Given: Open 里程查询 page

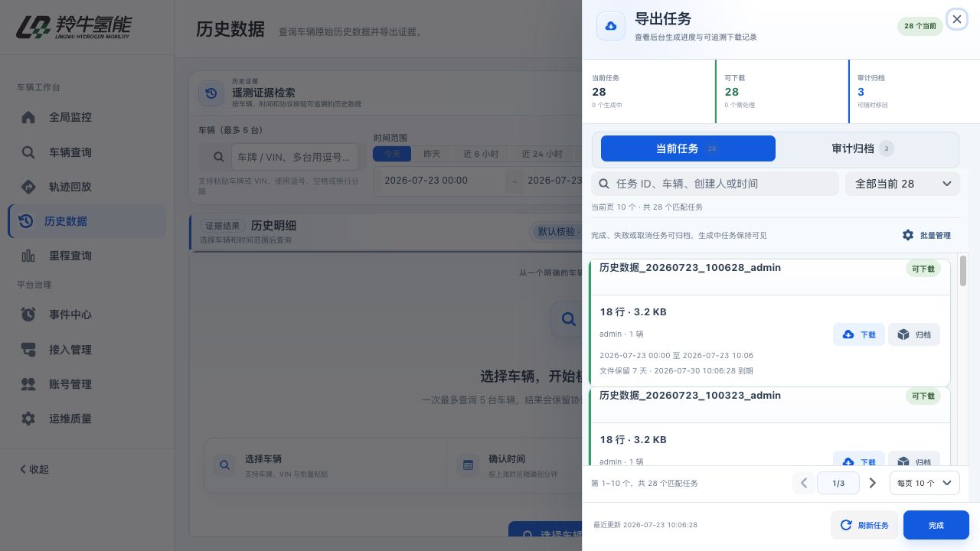Looking at the screenshot, I should click(x=87, y=256).
